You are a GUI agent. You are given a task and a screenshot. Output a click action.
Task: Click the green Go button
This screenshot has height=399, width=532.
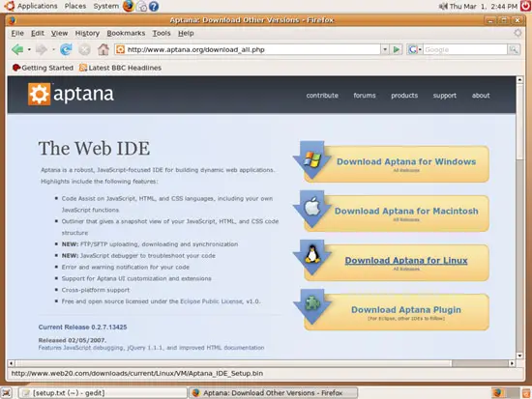[396, 50]
